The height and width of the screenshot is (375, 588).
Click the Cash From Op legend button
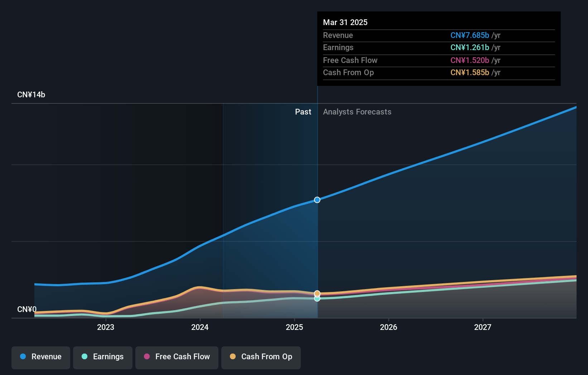(261, 357)
